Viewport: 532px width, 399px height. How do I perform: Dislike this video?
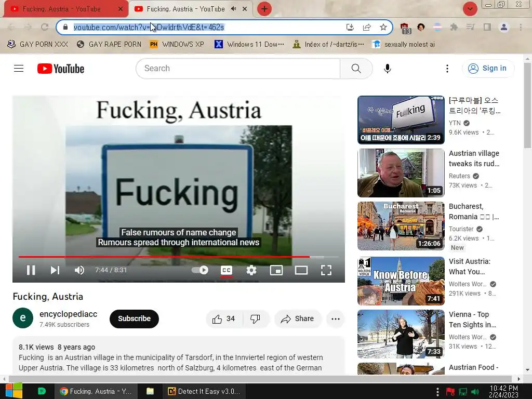[x=255, y=318]
